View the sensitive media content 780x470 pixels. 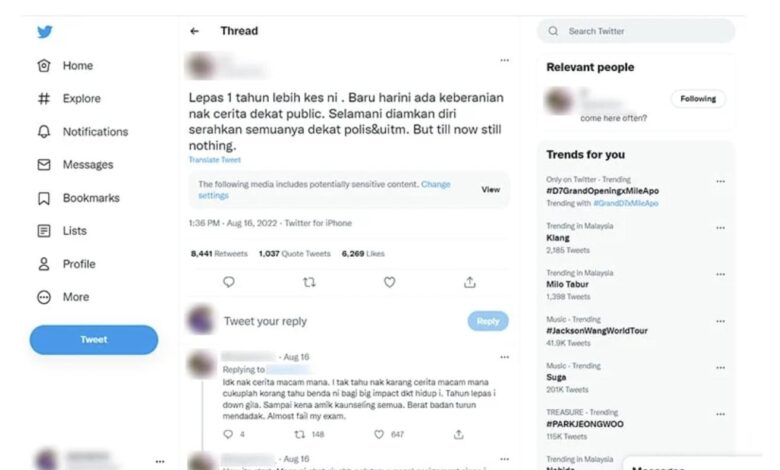click(490, 189)
